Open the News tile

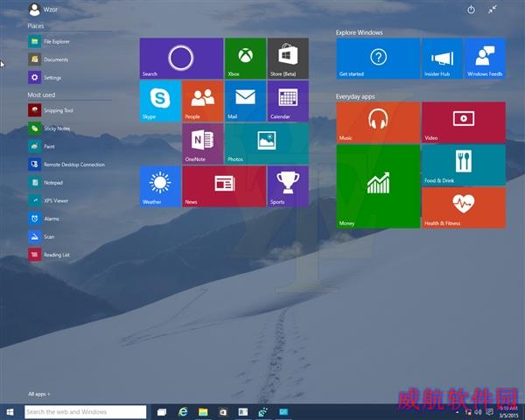click(224, 186)
